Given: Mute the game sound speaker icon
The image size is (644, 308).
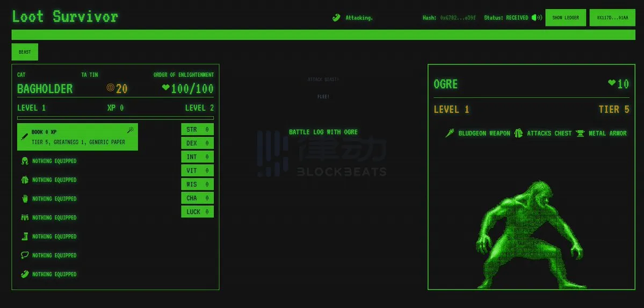Looking at the screenshot, I should pyautogui.click(x=537, y=18).
